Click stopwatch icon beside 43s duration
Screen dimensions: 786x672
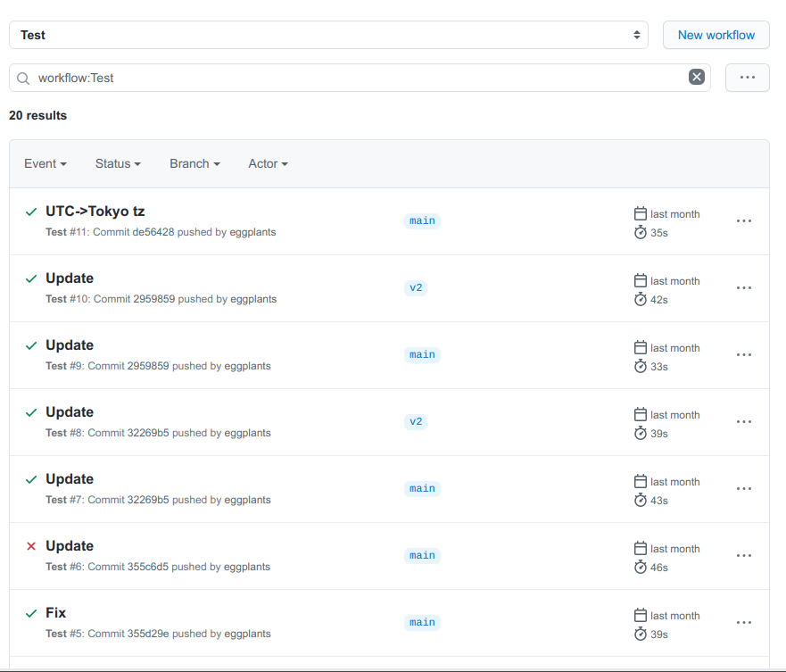pos(640,500)
